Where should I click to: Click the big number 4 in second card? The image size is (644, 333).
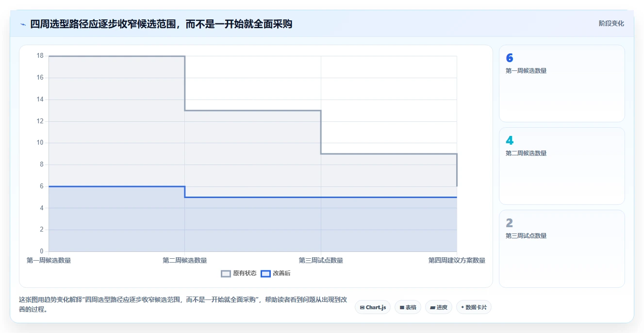[510, 141]
